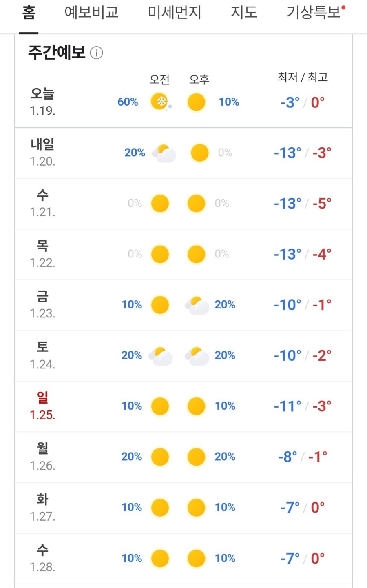Viewport: 367px width, 588px height.
Task: Tap today's afternoon sunny icon
Action: (x=196, y=102)
